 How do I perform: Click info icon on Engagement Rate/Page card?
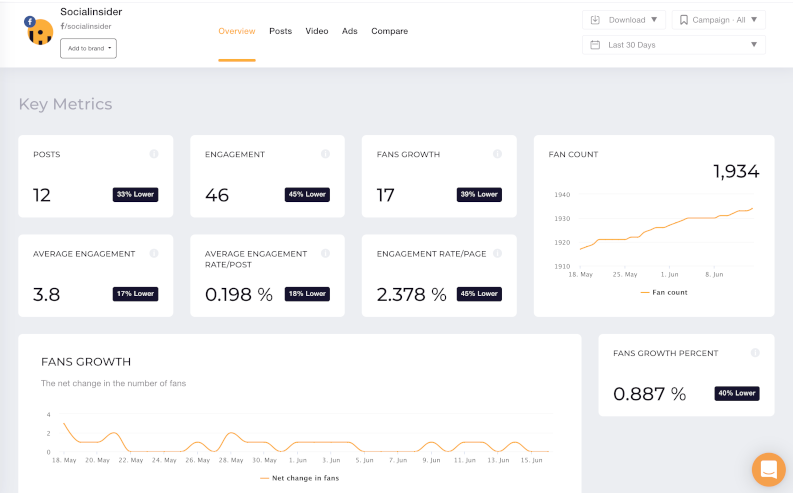[x=497, y=254]
